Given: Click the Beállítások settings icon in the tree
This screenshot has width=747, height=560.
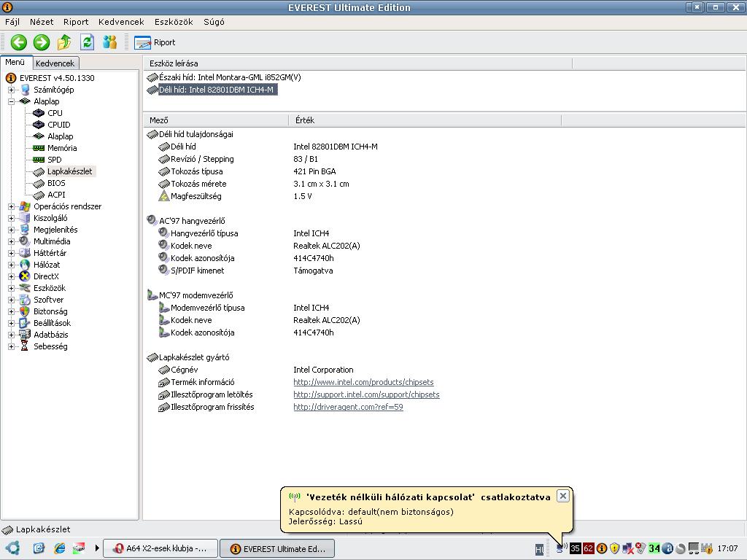Looking at the screenshot, I should click(x=25, y=323).
